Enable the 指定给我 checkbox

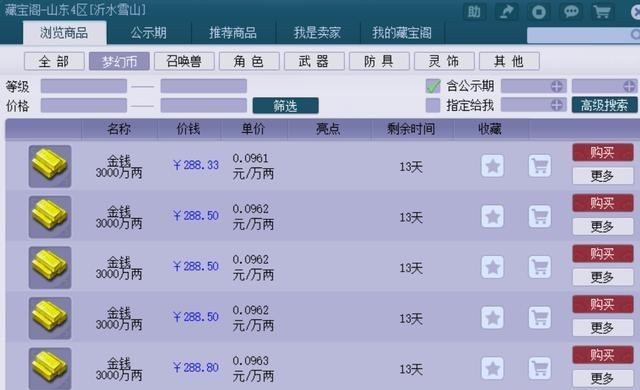click(x=433, y=105)
